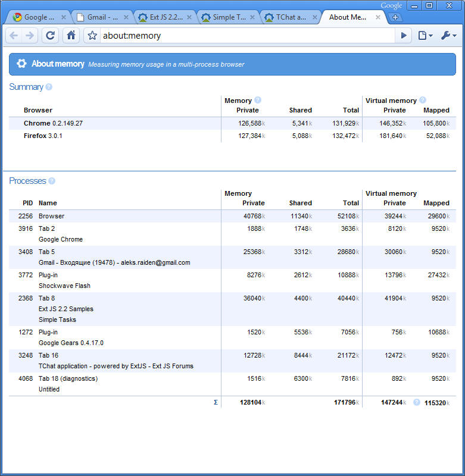This screenshot has height=476, width=465.
Task: Click Tab 8 private memory 36040k
Action: pyautogui.click(x=254, y=299)
